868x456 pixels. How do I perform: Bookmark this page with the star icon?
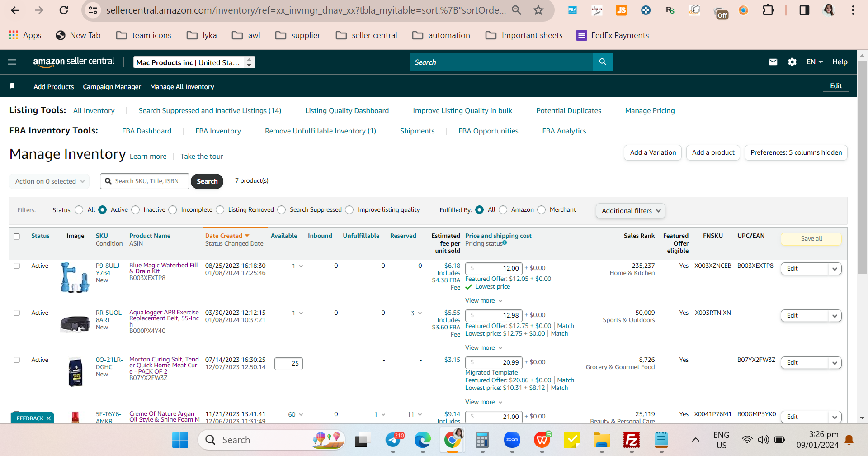(538, 10)
